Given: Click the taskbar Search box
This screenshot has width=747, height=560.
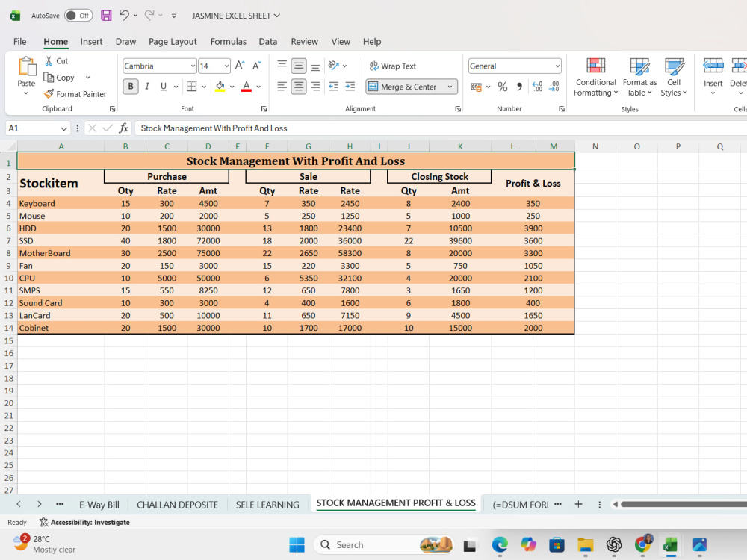Looking at the screenshot, I should click(x=385, y=545).
